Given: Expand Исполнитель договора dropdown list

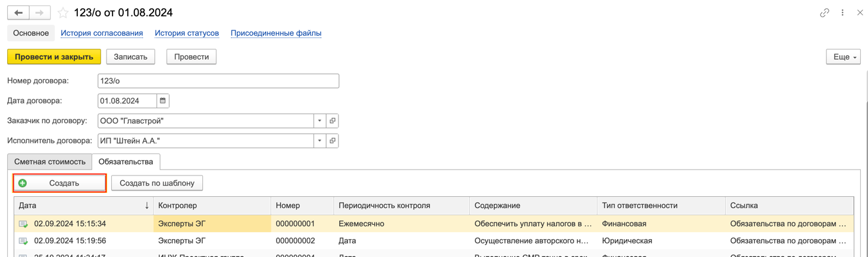Looking at the screenshot, I should click(319, 141).
